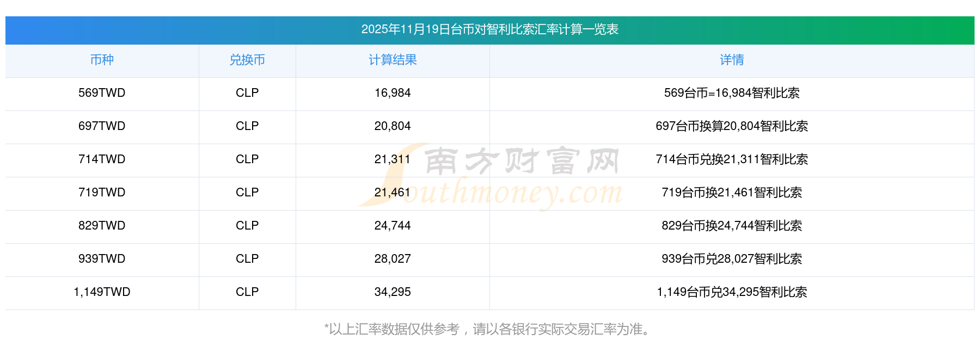980x346 pixels.
Task: Click detail text 829台币换24,744智利比索
Action: coord(732,226)
